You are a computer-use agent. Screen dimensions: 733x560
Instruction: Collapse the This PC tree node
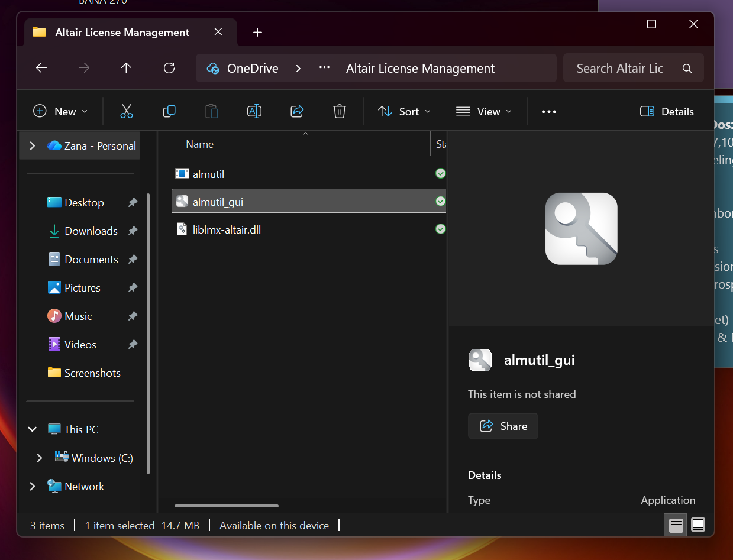pos(33,429)
